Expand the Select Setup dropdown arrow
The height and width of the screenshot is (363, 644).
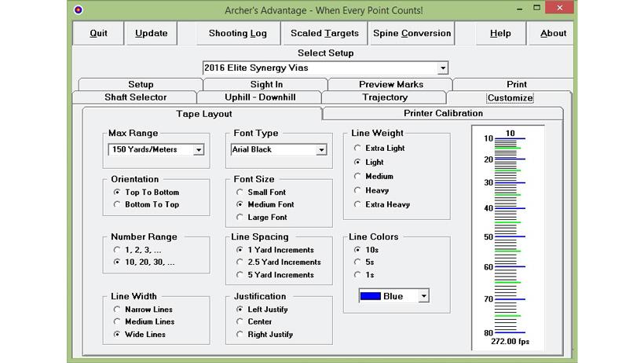443,68
